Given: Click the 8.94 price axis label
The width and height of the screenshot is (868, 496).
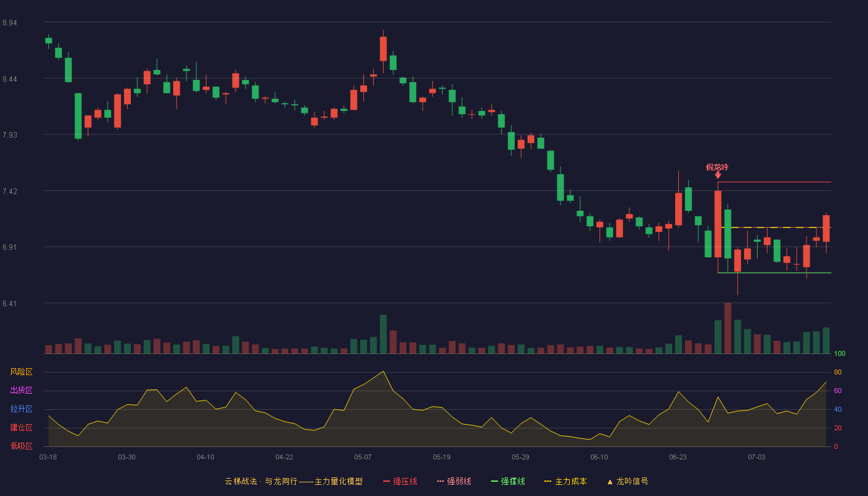Looking at the screenshot, I should pos(10,23).
